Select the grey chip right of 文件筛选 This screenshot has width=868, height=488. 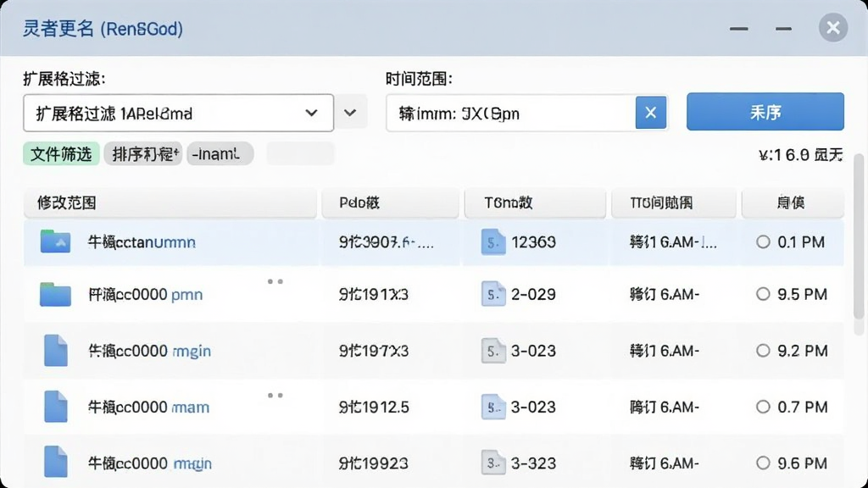click(x=142, y=154)
